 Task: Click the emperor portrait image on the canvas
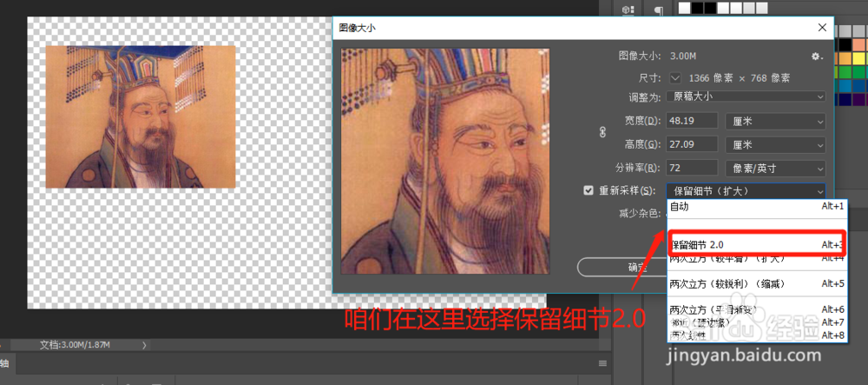pyautogui.click(x=141, y=116)
